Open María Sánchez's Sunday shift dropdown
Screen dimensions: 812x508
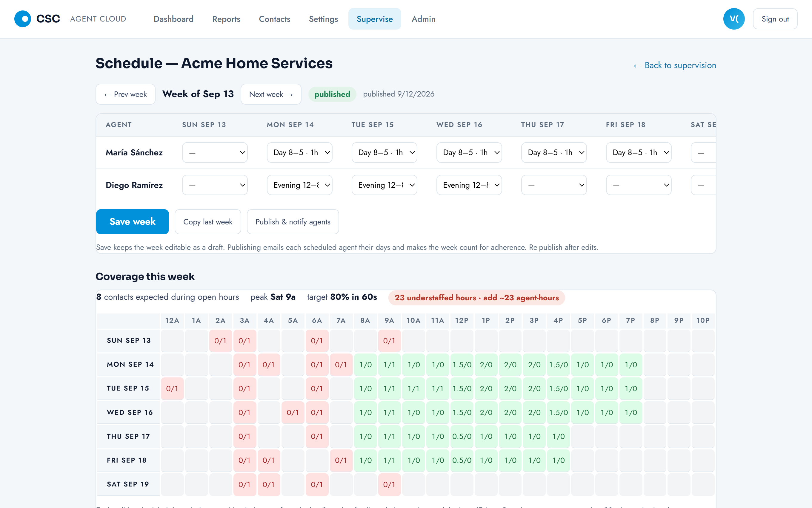click(x=215, y=152)
